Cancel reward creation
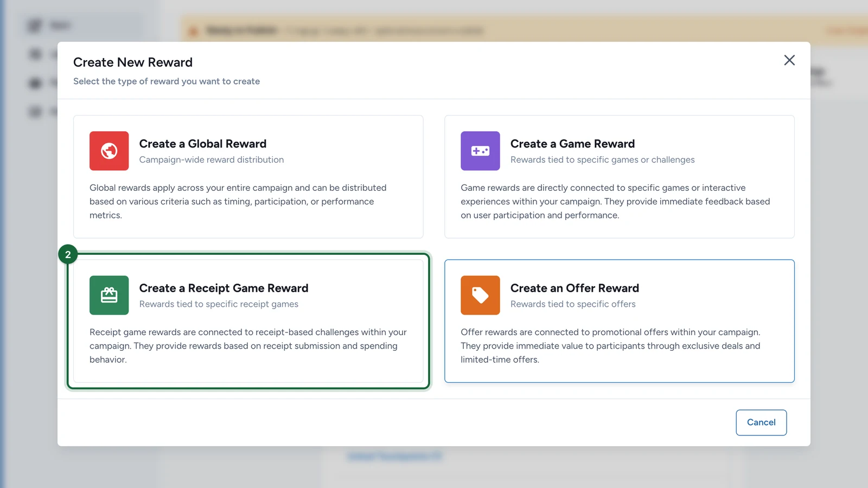The width and height of the screenshot is (868, 488). tap(761, 422)
